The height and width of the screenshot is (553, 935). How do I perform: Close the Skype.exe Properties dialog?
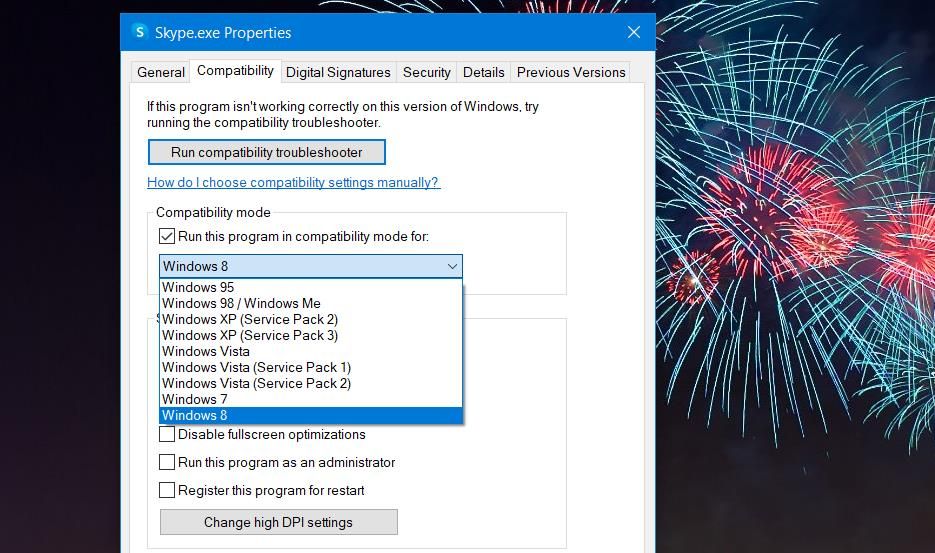(634, 32)
